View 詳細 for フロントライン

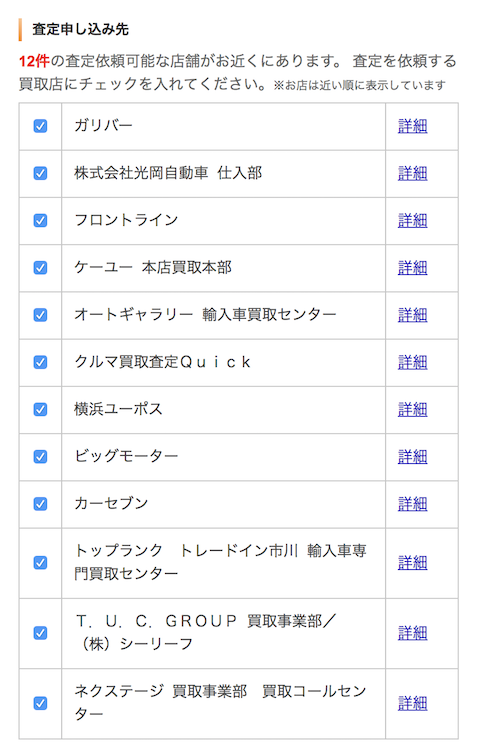[x=412, y=221]
